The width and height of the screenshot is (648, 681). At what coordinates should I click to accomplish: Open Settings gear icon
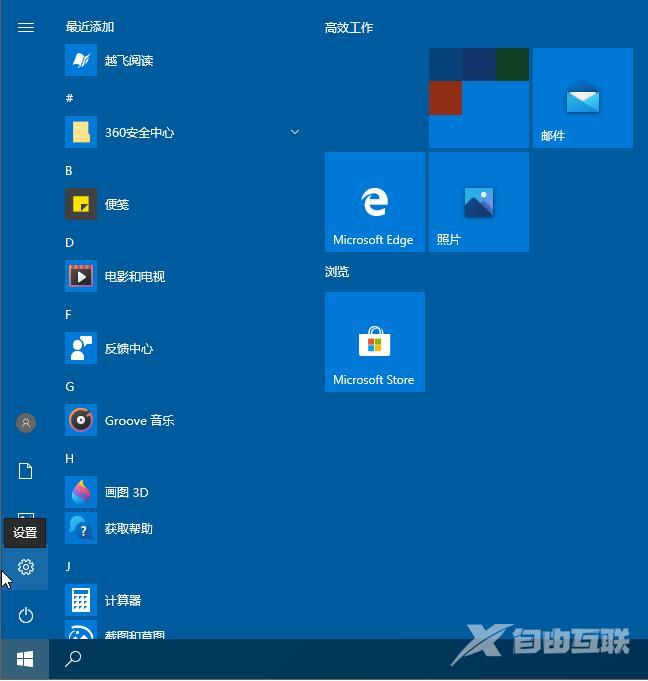pos(26,567)
